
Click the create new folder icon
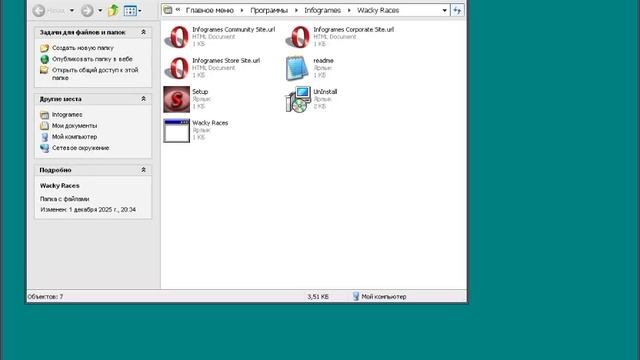(x=44, y=48)
